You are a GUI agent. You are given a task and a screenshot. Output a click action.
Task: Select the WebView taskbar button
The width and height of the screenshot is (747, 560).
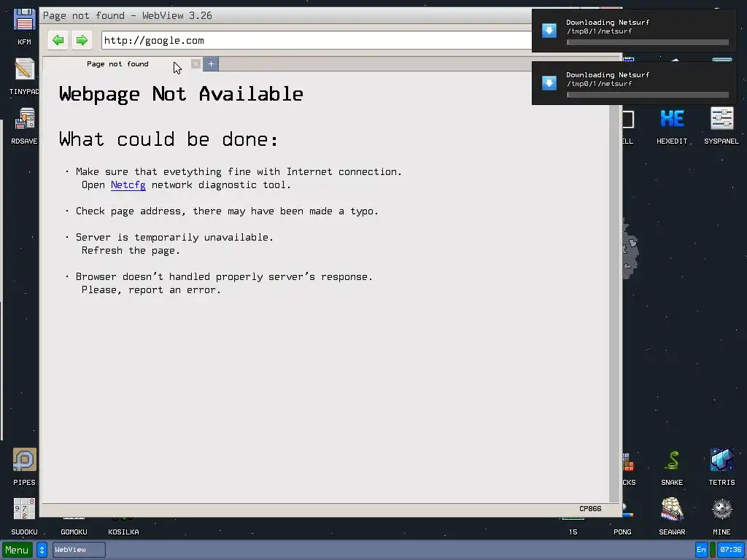79,550
